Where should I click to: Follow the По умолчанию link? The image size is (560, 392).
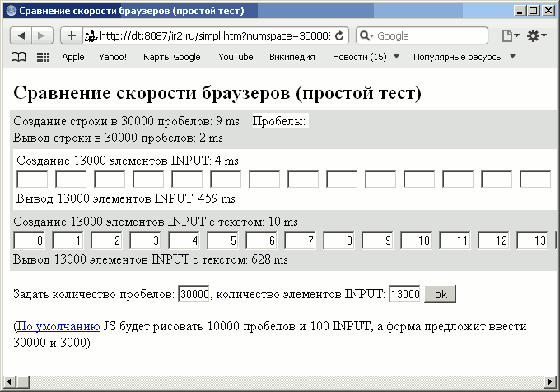(58, 326)
